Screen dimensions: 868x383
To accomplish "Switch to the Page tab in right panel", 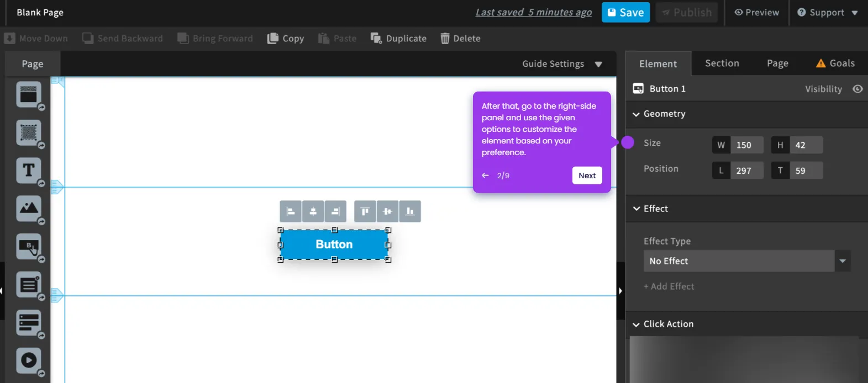I will click(x=777, y=63).
